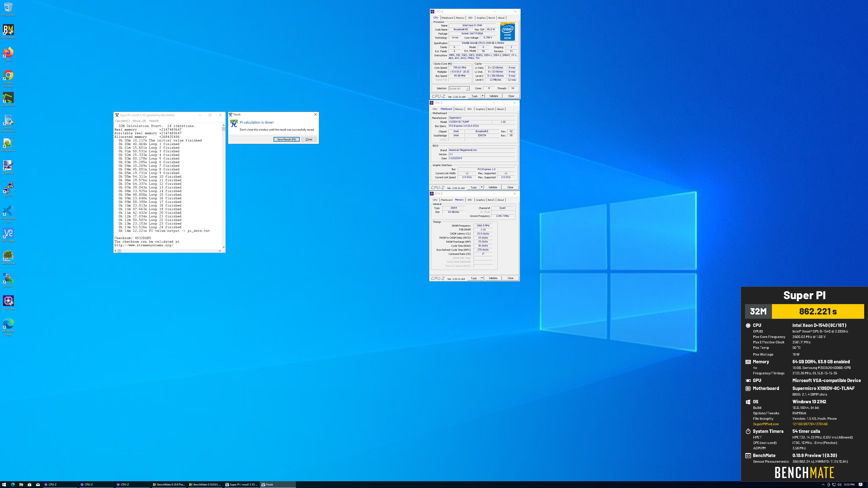Open the Google Chrome desktop icon
Image resolution: width=868 pixels, height=488 pixels.
8,78
